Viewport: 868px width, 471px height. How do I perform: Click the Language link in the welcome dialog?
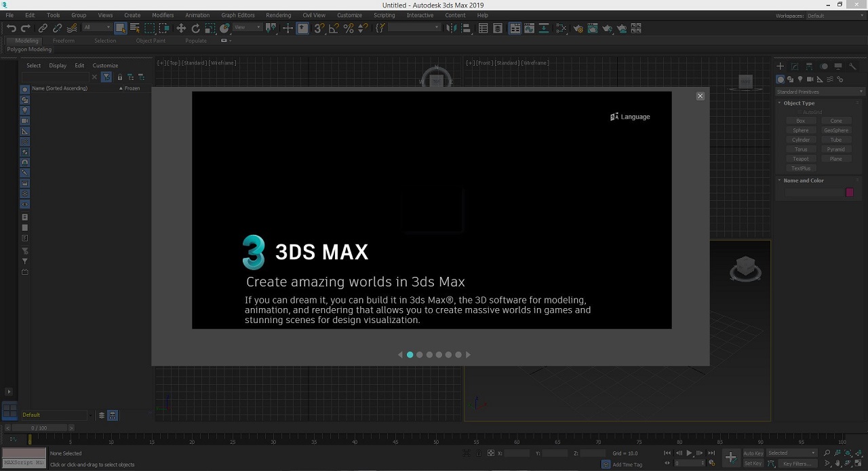coord(630,117)
